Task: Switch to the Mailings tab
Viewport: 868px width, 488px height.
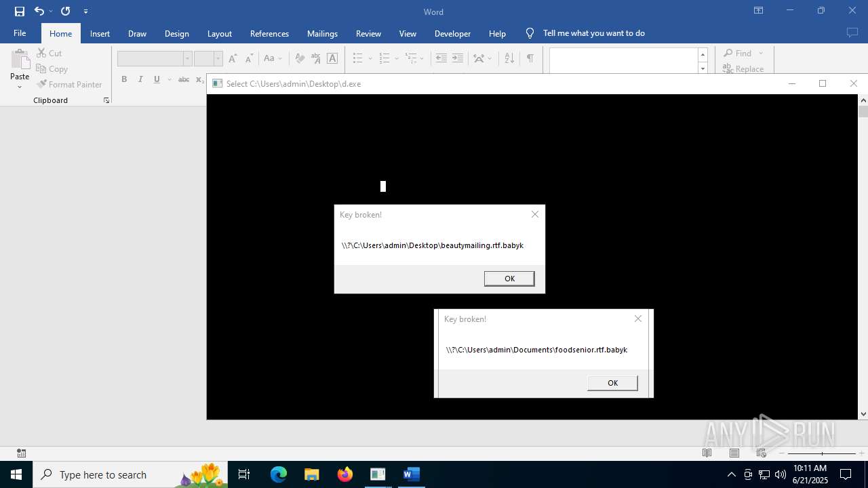Action: [322, 33]
